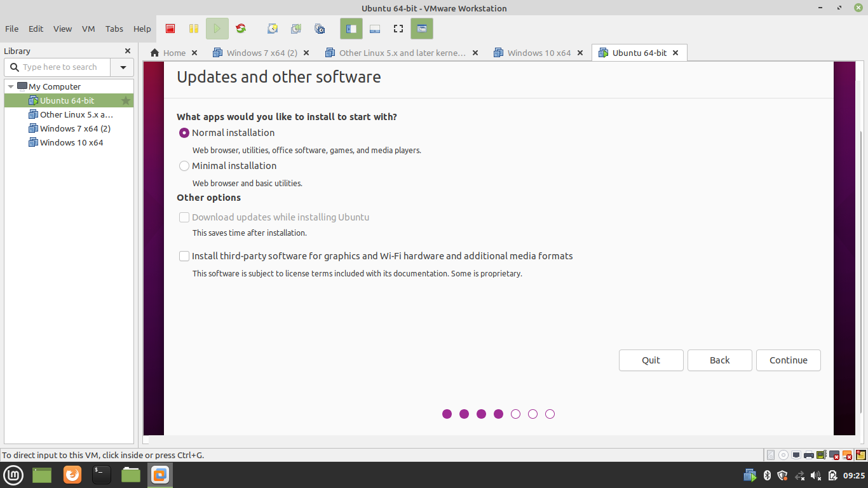Image resolution: width=868 pixels, height=488 pixels.
Task: Click the printer device status bar icon
Action: (x=809, y=455)
